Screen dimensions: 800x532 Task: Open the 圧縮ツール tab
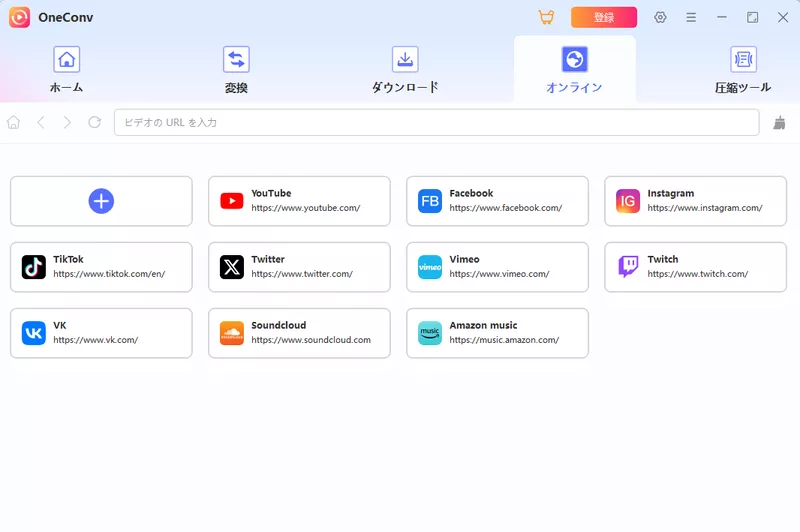(x=743, y=70)
